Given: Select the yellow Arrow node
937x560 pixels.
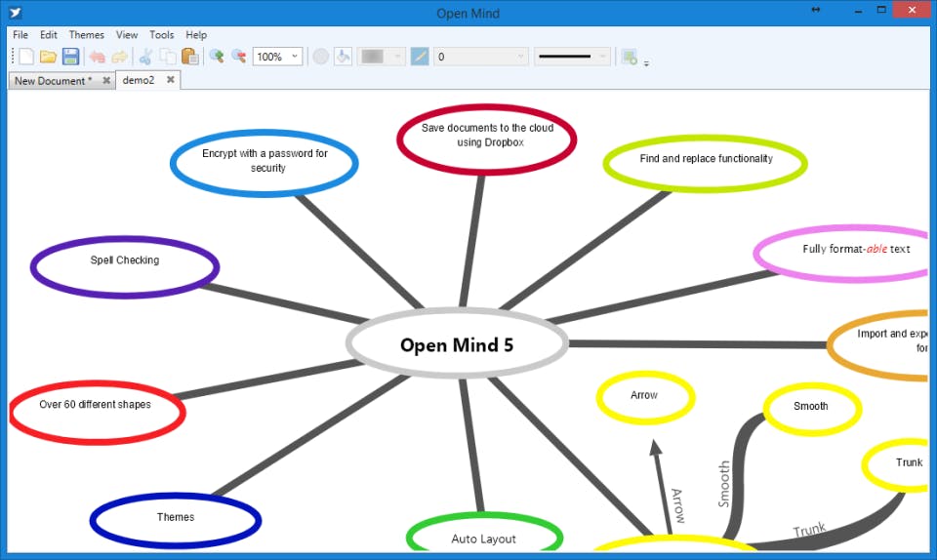Looking at the screenshot, I should tap(645, 398).
